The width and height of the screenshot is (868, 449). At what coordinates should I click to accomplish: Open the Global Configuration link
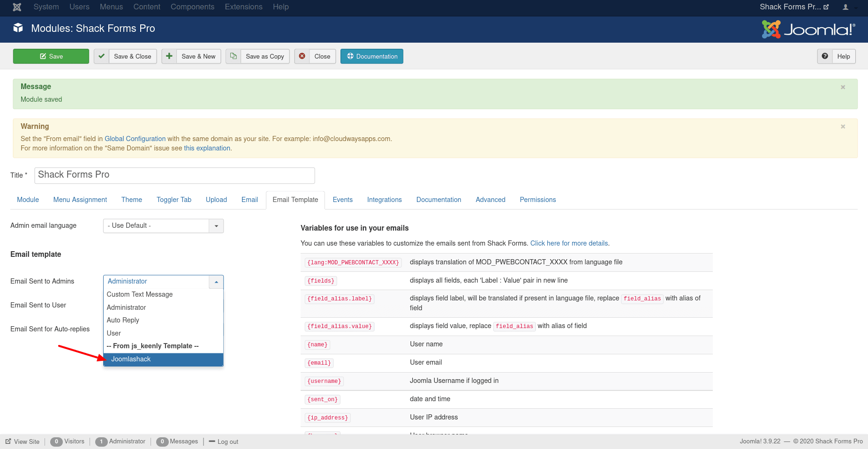point(135,139)
